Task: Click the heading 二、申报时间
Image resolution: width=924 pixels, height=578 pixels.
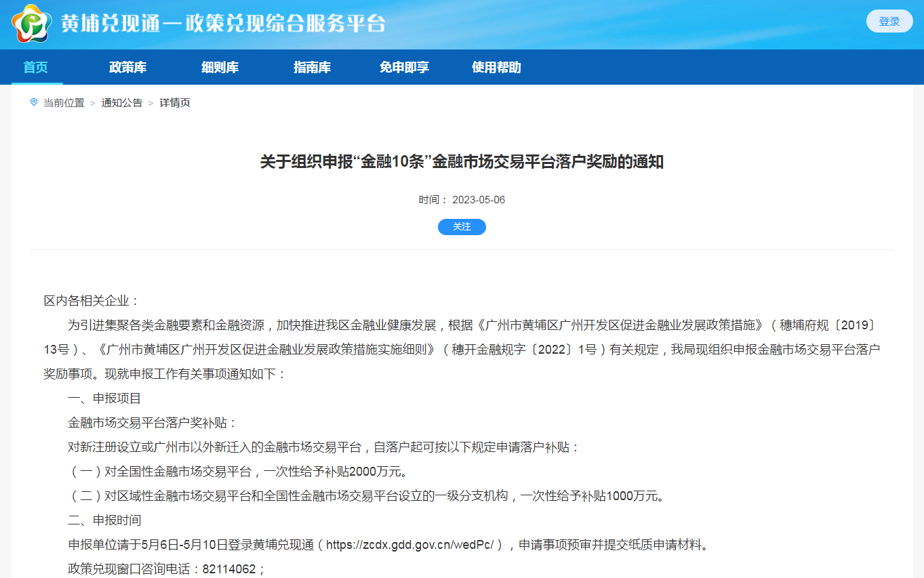Action: [104, 520]
